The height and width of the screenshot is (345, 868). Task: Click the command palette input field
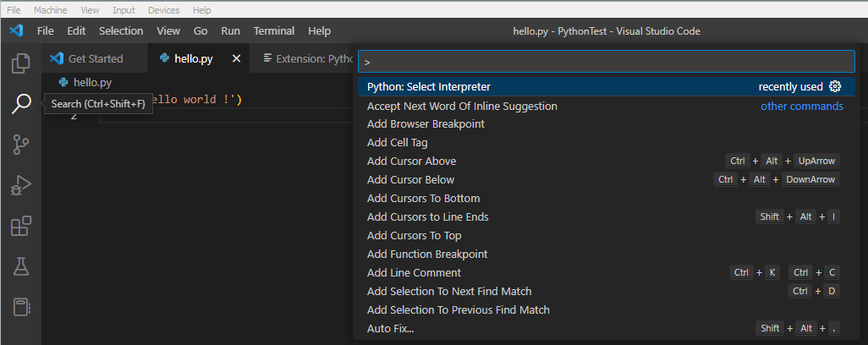(606, 62)
